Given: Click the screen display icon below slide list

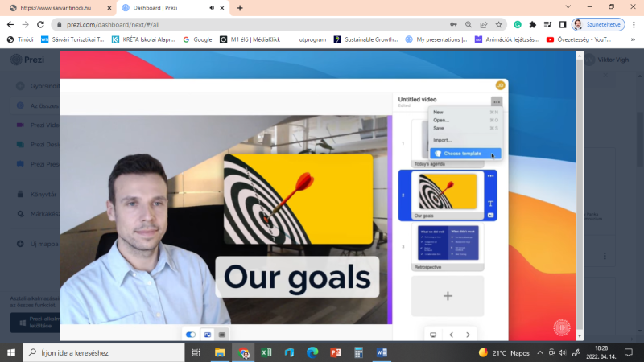Looking at the screenshot, I should tap(433, 335).
